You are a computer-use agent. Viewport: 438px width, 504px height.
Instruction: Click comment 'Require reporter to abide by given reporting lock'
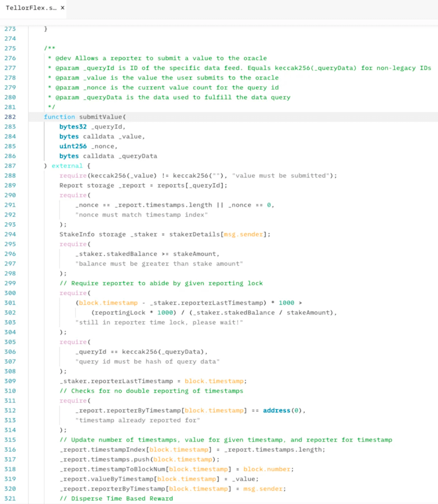click(x=161, y=283)
